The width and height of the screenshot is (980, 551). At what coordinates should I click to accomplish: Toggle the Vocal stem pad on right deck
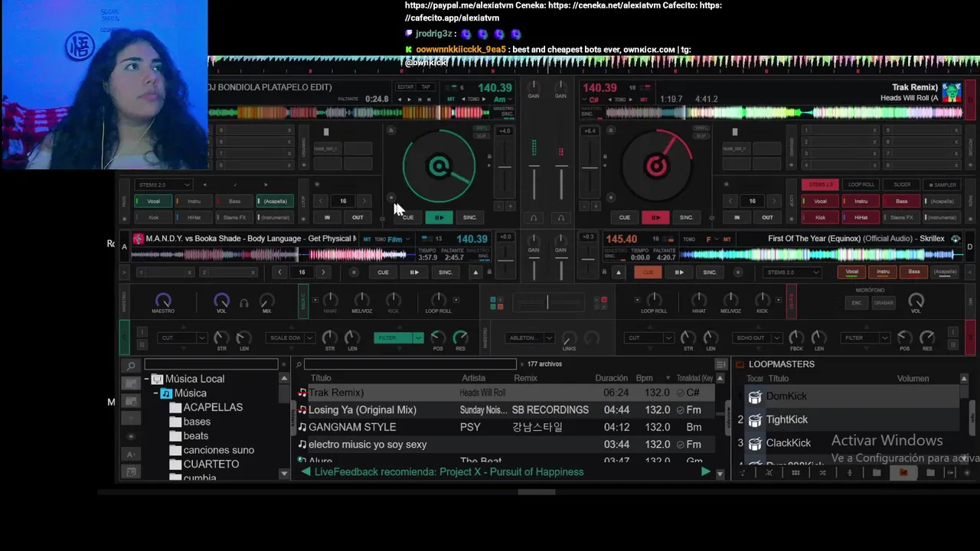(820, 201)
